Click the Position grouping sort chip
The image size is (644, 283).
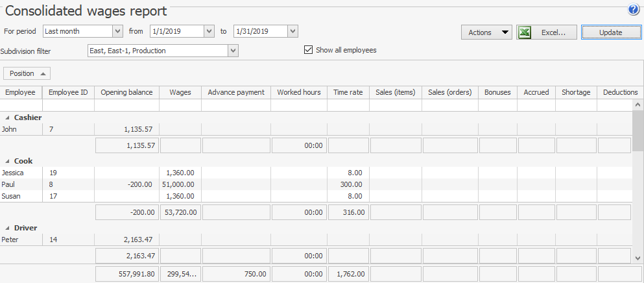pos(27,73)
